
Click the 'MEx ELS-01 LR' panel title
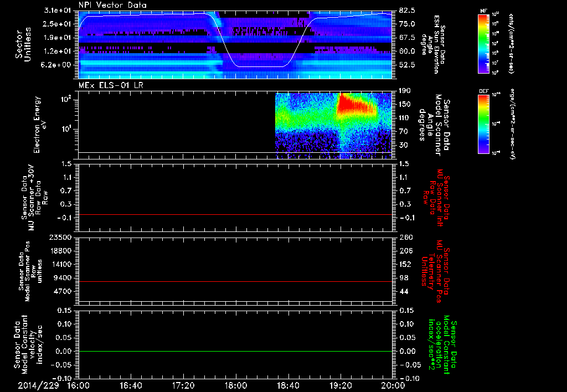tap(111, 85)
